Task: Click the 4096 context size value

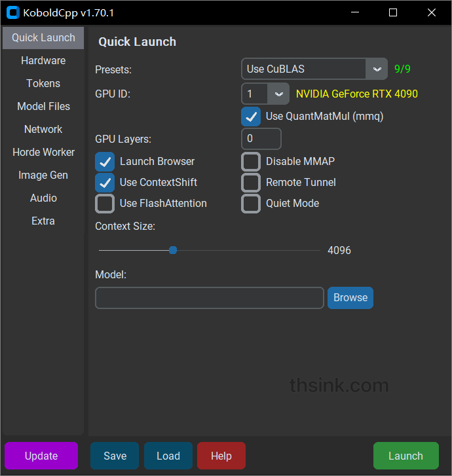Action: pyautogui.click(x=339, y=251)
